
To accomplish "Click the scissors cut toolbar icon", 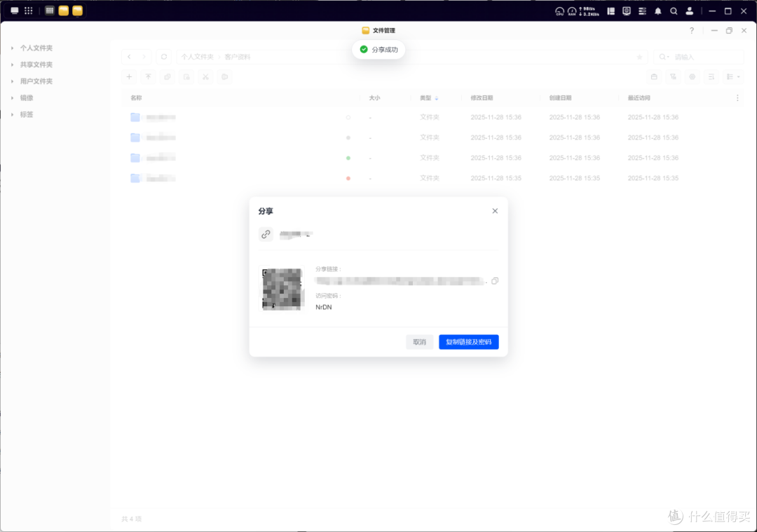I will tap(205, 77).
